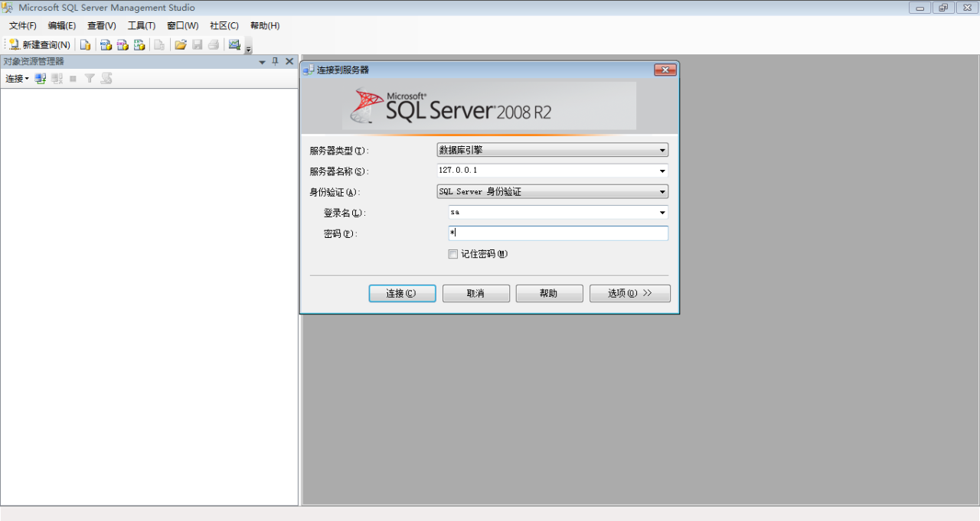Click the Analysis Services MDX Query icon

click(106, 45)
